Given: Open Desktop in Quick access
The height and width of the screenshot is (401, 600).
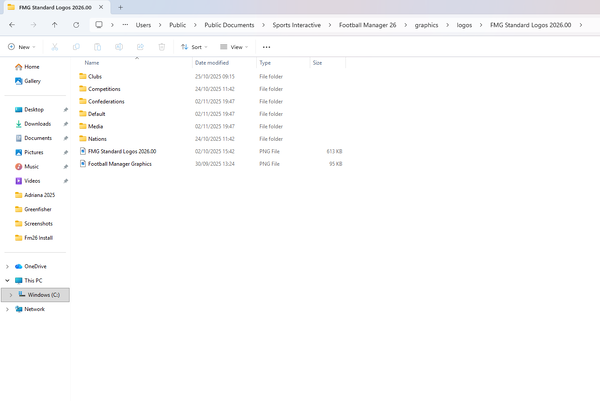Looking at the screenshot, I should (34, 109).
